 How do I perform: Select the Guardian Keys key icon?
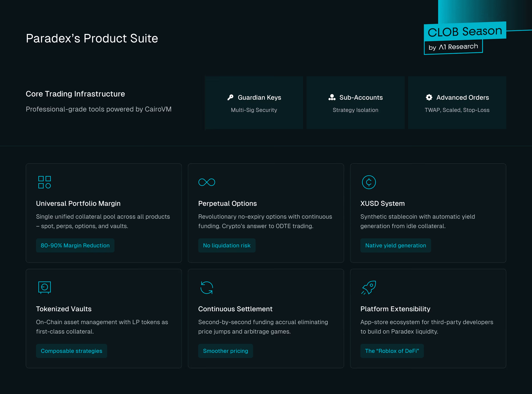(x=230, y=97)
